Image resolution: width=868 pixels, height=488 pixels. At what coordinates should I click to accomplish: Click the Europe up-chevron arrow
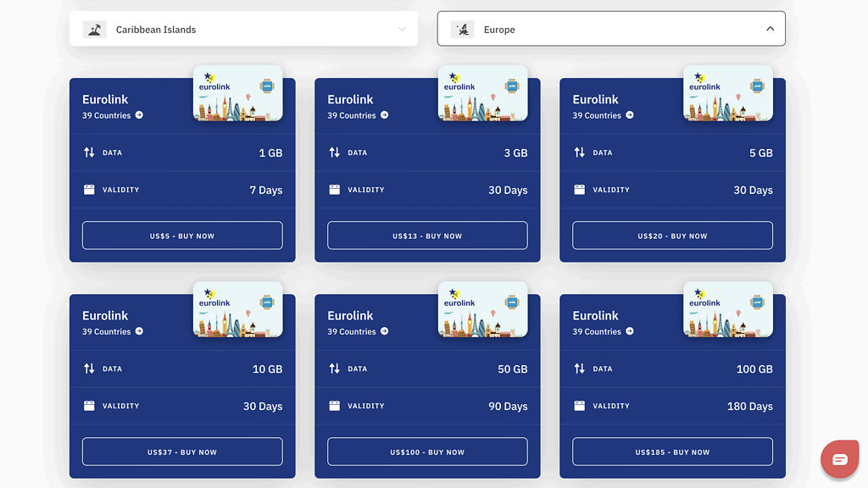point(770,29)
